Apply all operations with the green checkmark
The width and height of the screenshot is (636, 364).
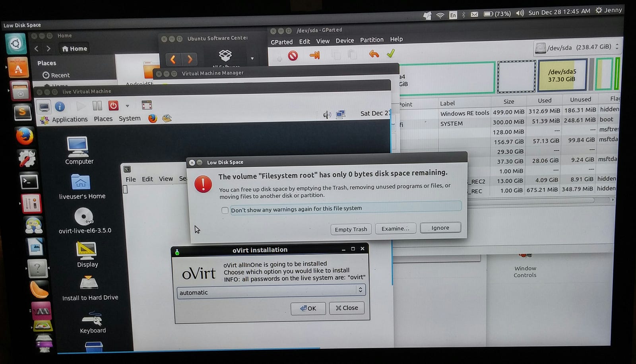click(391, 53)
